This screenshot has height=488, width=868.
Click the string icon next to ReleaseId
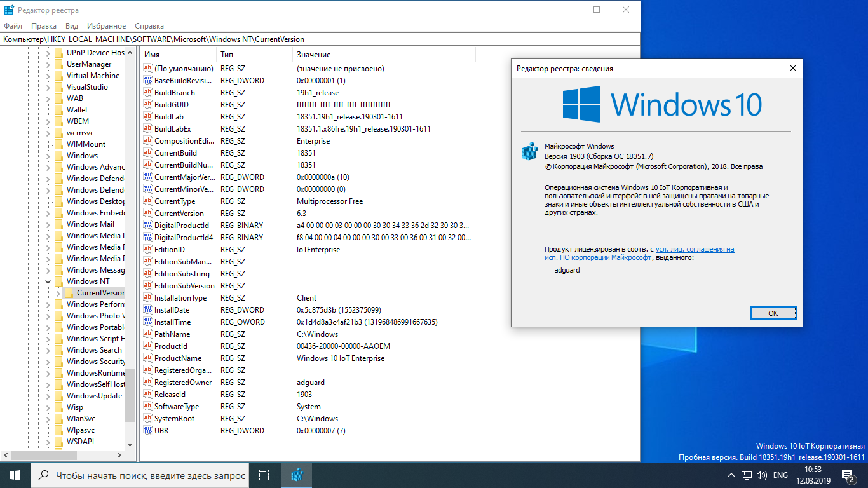[x=148, y=395]
